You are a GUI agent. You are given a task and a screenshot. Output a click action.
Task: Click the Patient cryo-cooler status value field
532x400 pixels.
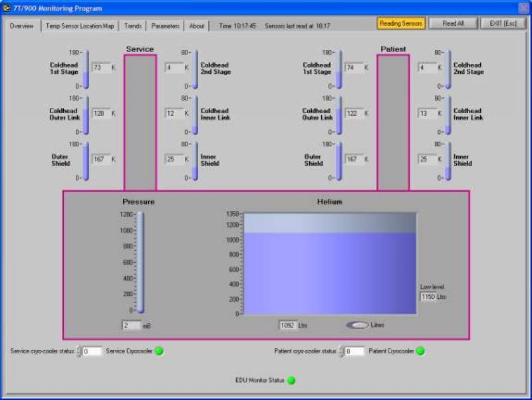354,351
